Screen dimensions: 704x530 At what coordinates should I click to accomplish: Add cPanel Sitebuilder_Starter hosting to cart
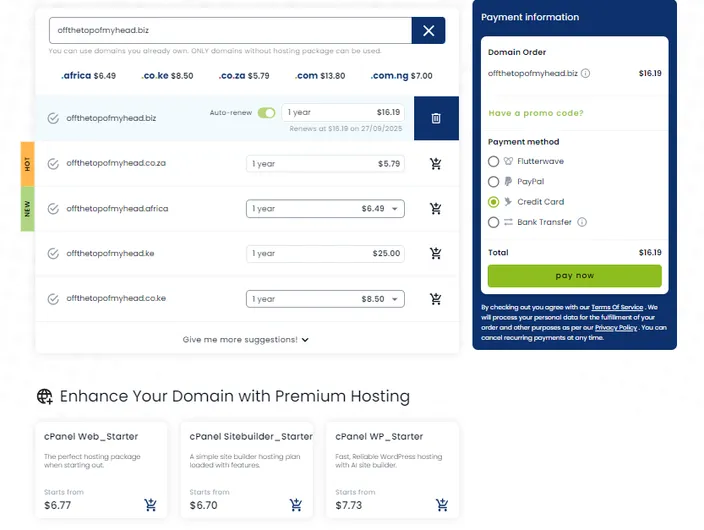[296, 505]
